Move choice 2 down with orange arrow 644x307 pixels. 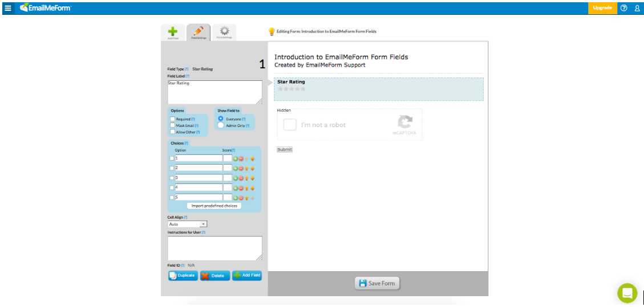click(x=253, y=169)
